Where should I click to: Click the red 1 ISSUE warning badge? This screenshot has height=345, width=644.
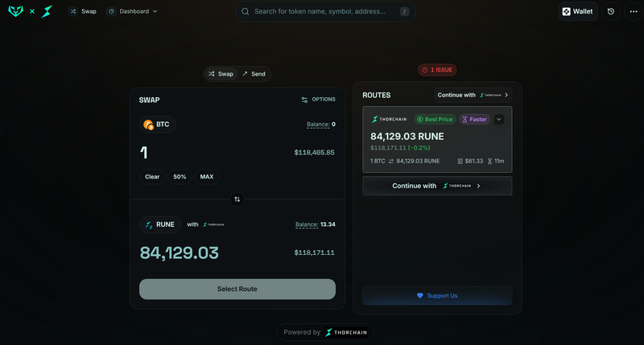coord(437,70)
